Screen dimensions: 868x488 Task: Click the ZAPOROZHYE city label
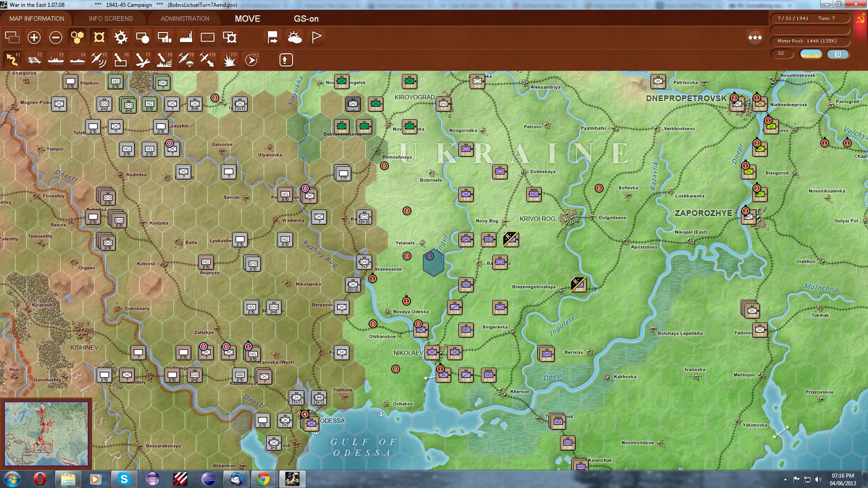pos(703,213)
